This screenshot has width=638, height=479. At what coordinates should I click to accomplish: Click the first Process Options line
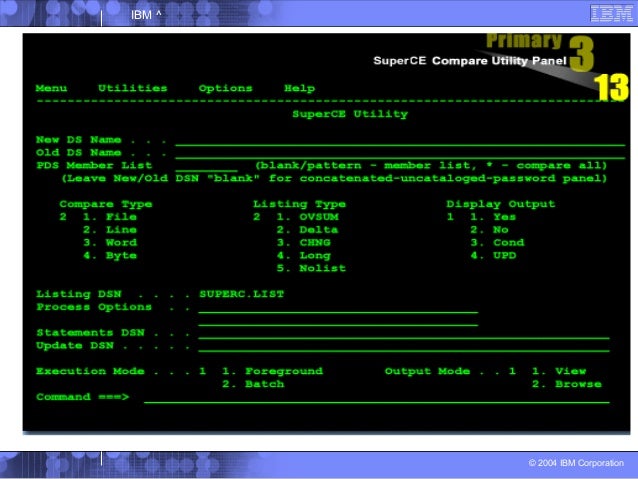(338, 308)
